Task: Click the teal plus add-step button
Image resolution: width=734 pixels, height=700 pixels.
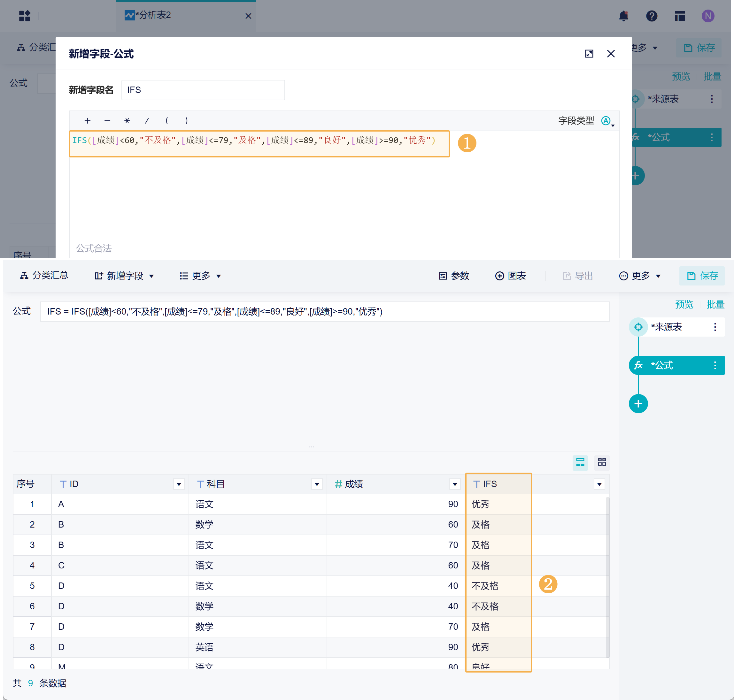Action: tap(638, 404)
